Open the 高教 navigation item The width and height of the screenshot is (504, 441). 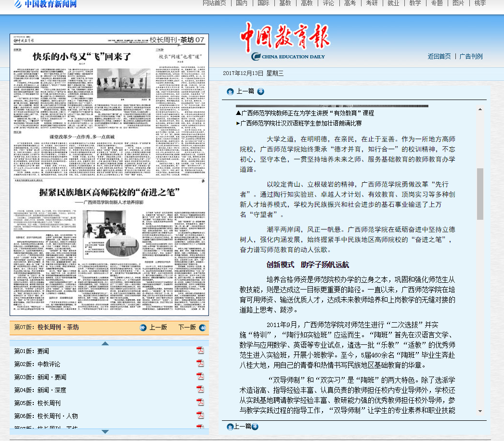(x=307, y=3)
